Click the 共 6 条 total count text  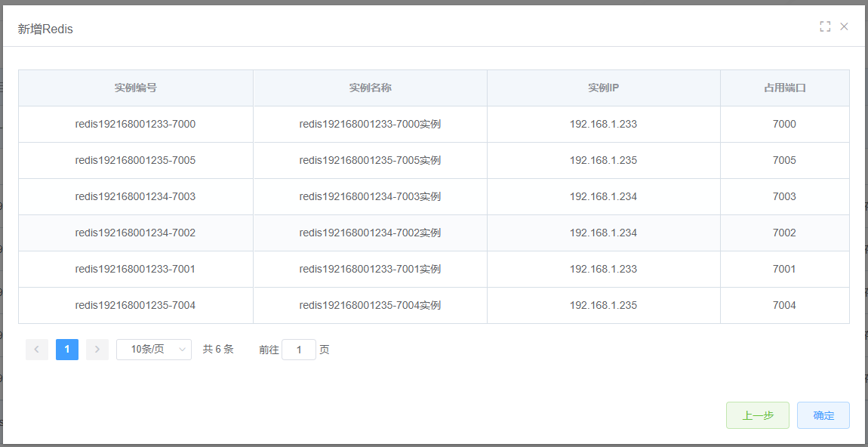click(218, 350)
